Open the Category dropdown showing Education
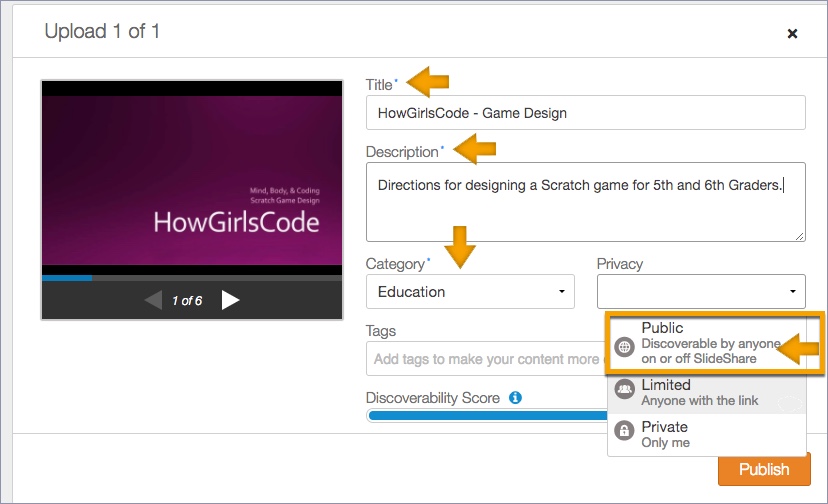 click(x=470, y=292)
